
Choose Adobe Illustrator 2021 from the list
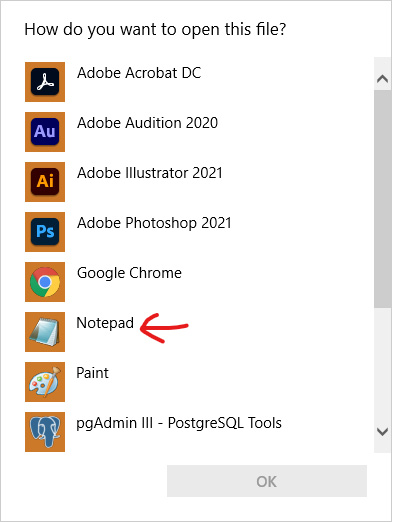click(150, 173)
